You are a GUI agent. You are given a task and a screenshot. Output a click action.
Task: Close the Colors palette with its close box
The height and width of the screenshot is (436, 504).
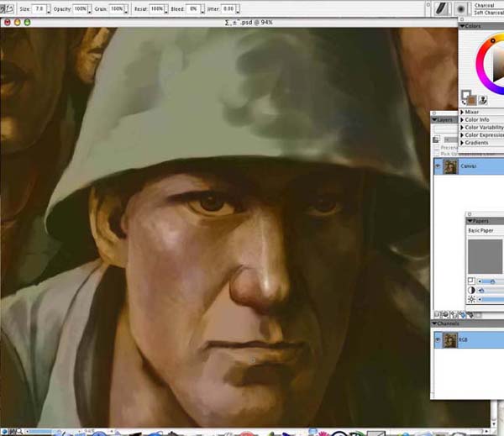pos(462,19)
